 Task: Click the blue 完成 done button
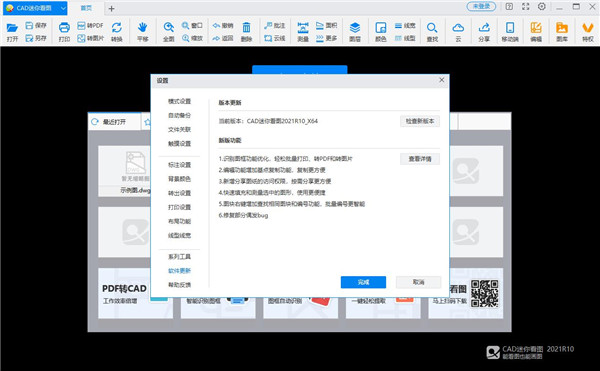pyautogui.click(x=363, y=282)
